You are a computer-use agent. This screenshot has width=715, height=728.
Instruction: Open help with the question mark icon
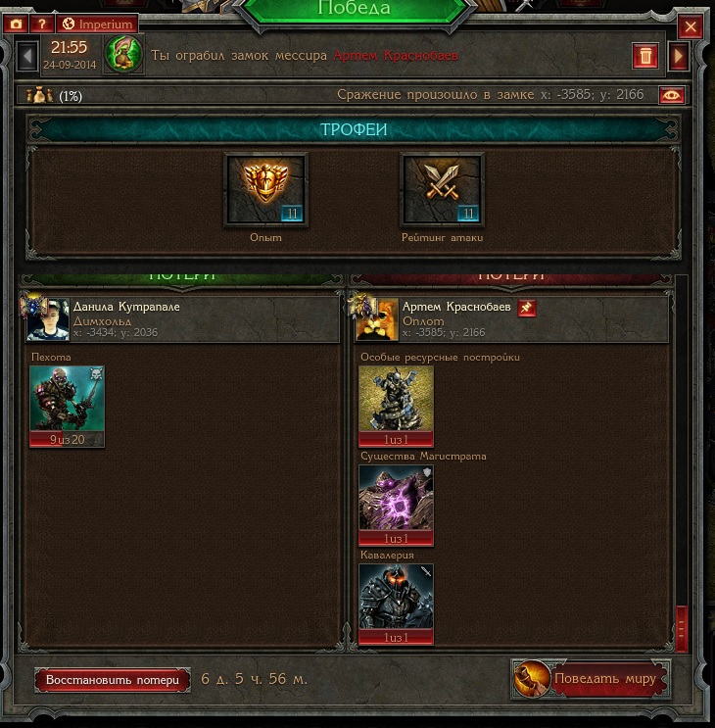pyautogui.click(x=42, y=24)
